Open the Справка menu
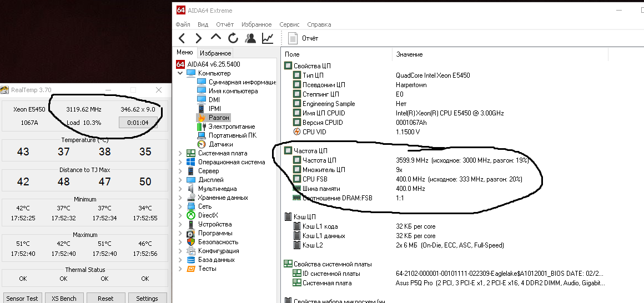Viewport: 644px width, 303px height. [x=319, y=24]
